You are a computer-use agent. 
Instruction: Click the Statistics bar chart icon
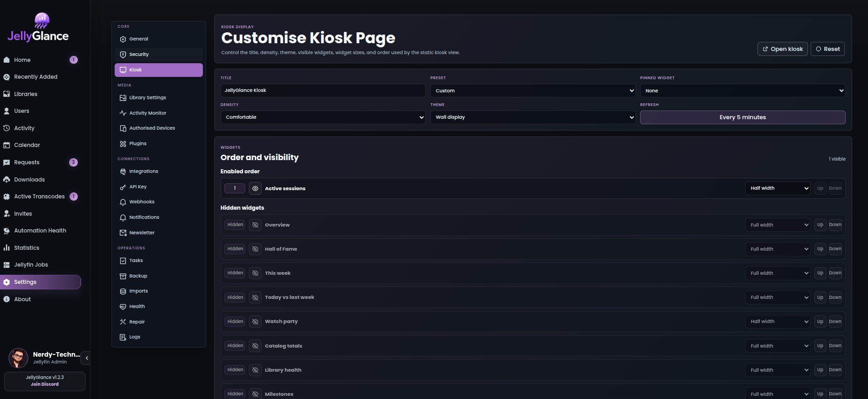(7, 248)
